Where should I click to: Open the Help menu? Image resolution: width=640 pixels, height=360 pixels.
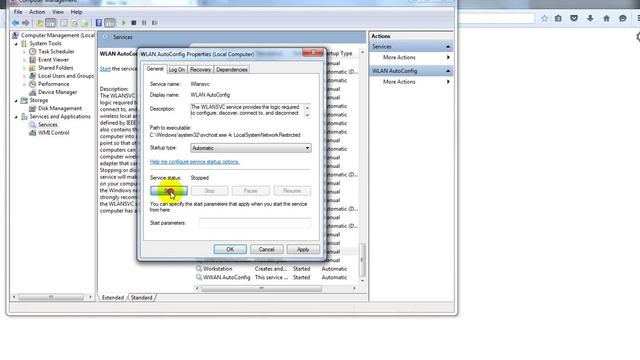tap(76, 12)
